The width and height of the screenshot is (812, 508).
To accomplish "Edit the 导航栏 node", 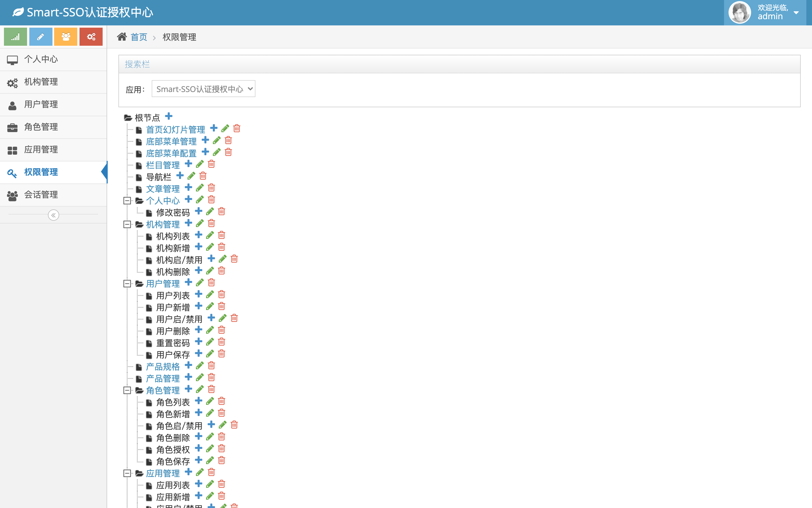I will (191, 176).
